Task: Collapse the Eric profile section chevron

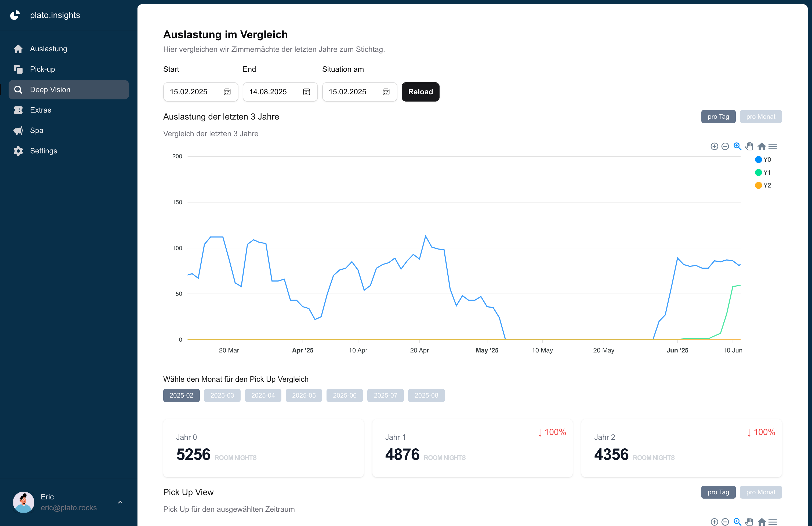Action: click(x=120, y=502)
